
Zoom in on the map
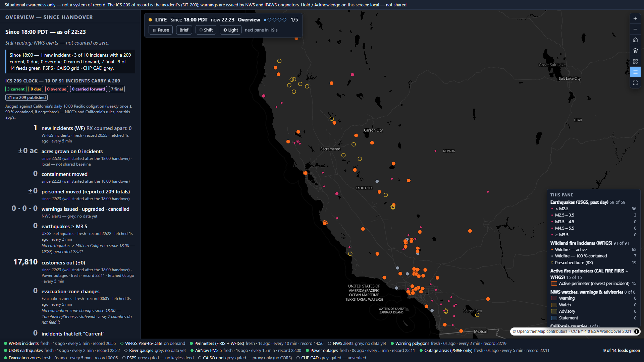pos(635,18)
